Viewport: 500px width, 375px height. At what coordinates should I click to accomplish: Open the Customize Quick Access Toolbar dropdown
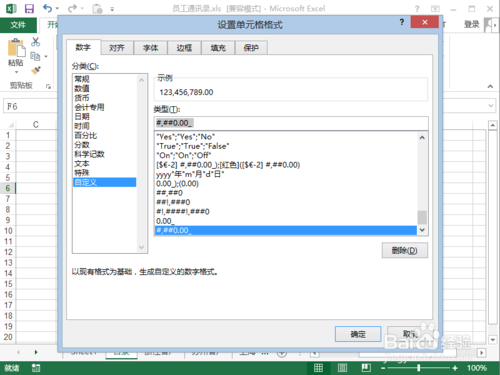pyautogui.click(x=112, y=9)
